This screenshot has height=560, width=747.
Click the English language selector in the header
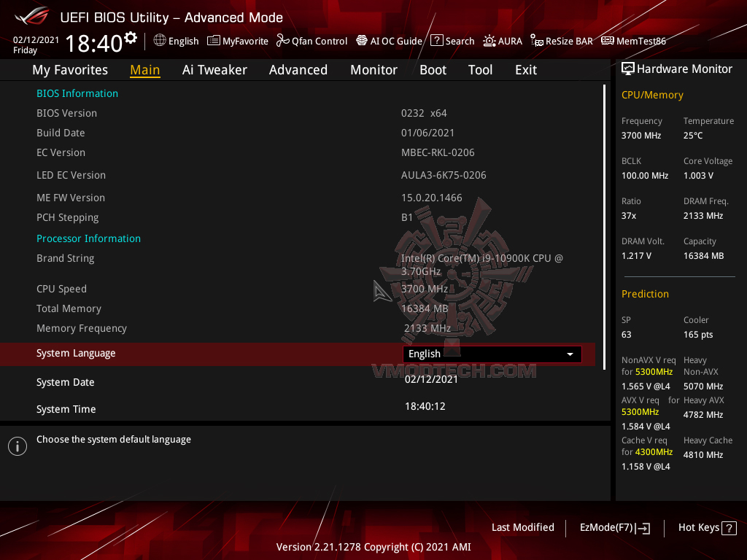click(x=176, y=41)
